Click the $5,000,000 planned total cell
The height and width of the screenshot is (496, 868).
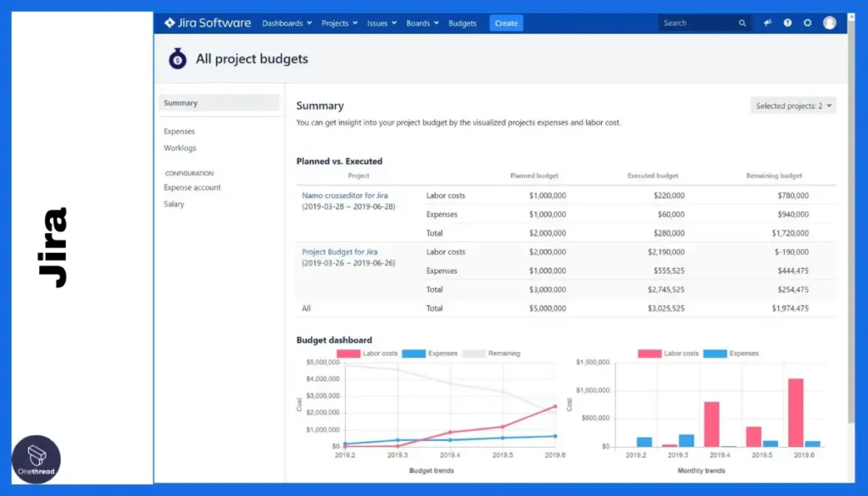[x=548, y=309]
